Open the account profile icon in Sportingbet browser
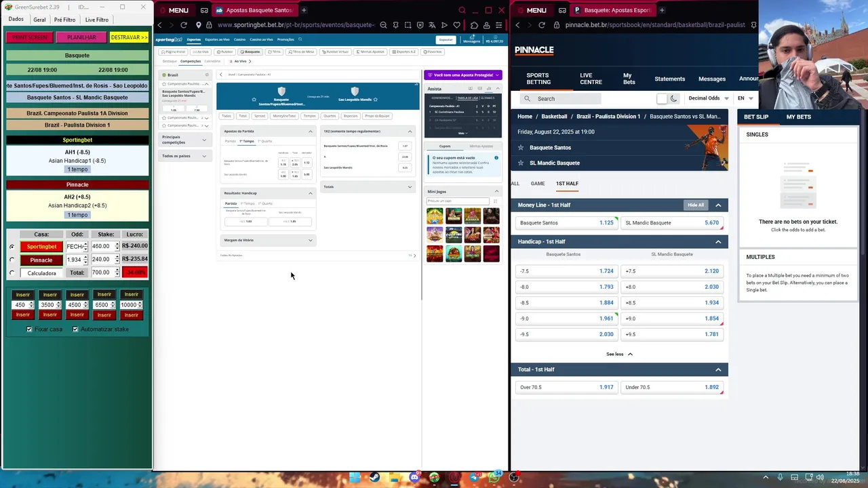 click(486, 25)
